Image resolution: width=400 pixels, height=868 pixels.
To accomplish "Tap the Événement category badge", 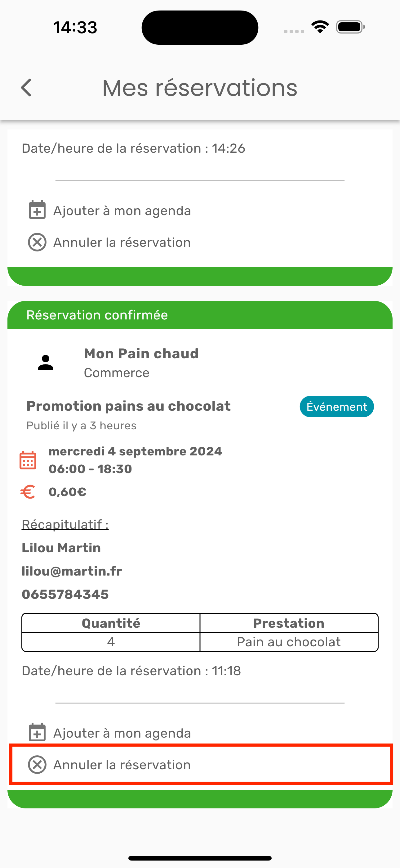I will coord(336,407).
